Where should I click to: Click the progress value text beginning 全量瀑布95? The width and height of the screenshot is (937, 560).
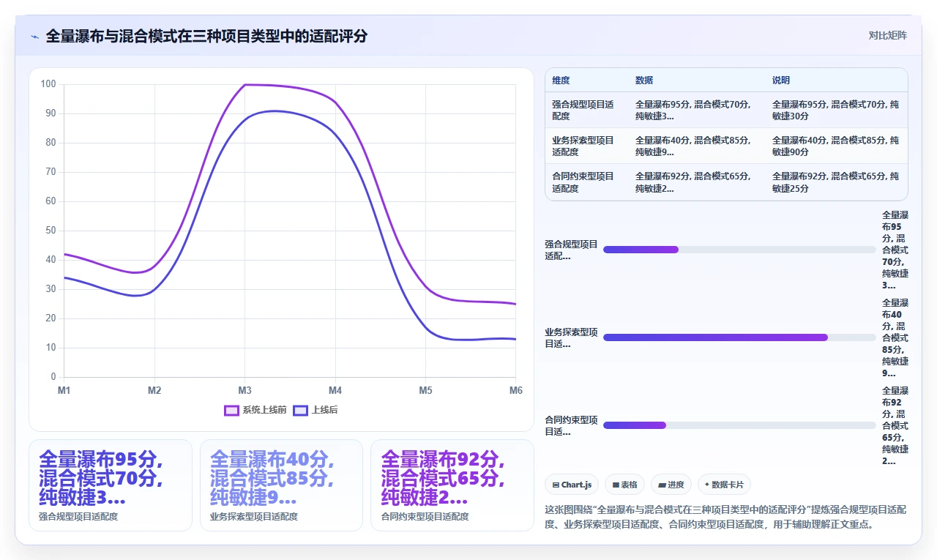[895, 250]
